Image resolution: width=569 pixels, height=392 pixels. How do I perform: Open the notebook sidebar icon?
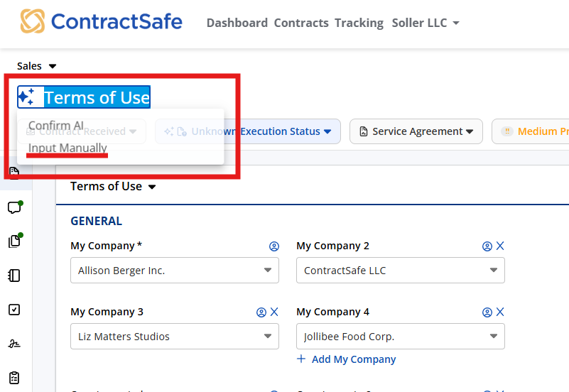[x=14, y=276]
